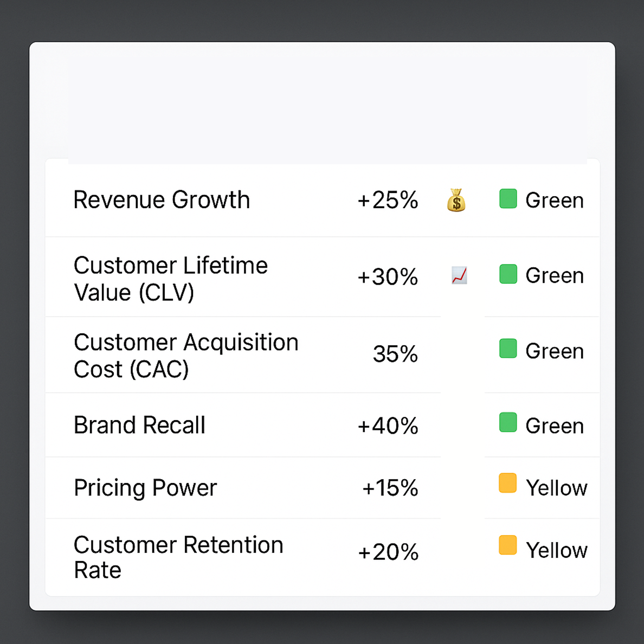Click the +30% value
The height and width of the screenshot is (644, 644).
tap(388, 277)
